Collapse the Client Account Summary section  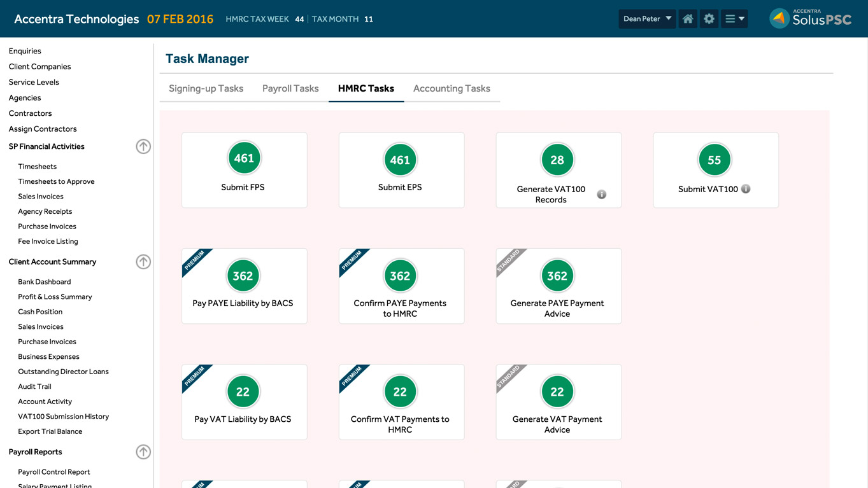click(143, 261)
